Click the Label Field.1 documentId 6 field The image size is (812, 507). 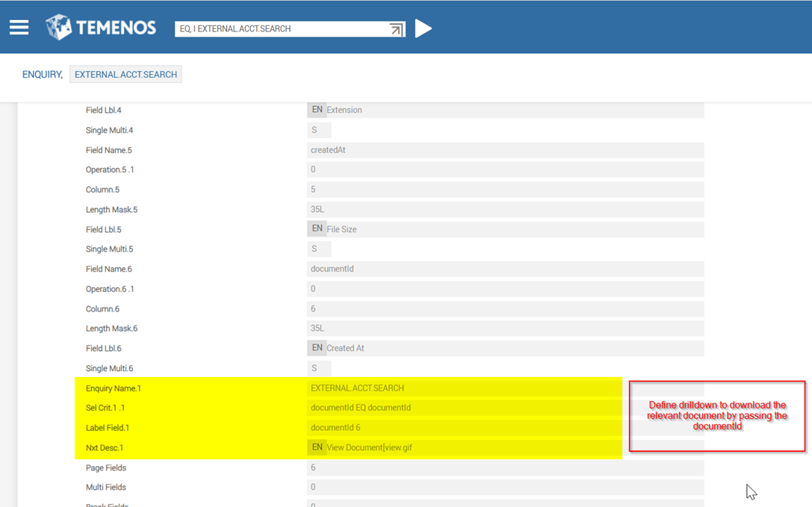point(463,428)
